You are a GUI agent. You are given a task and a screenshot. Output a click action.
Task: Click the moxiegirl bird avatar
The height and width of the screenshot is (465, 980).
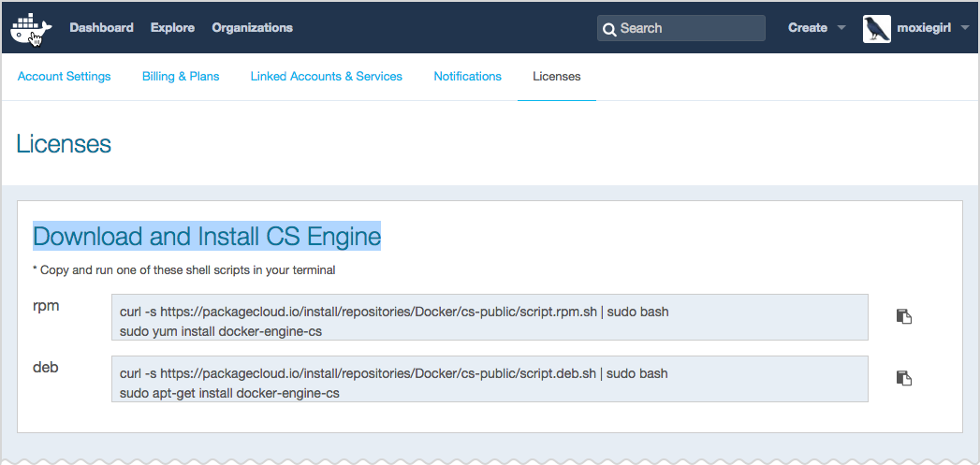876,28
